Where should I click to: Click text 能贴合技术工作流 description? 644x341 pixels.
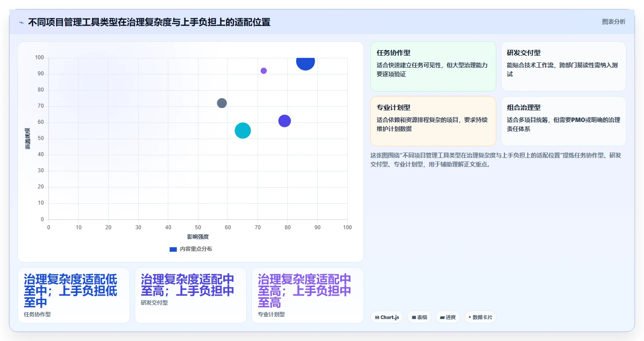click(562, 70)
